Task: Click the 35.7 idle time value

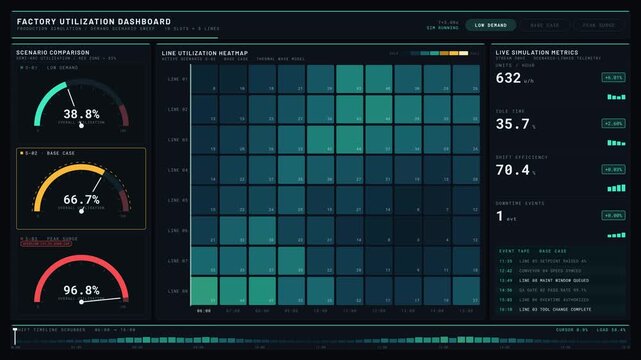Action: 513,124
